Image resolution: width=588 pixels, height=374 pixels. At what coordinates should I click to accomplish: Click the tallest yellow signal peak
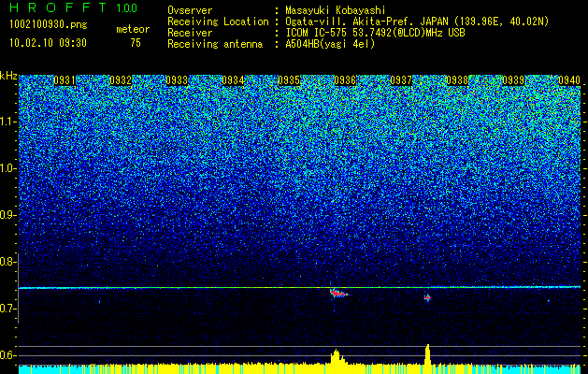pyautogui.click(x=427, y=354)
